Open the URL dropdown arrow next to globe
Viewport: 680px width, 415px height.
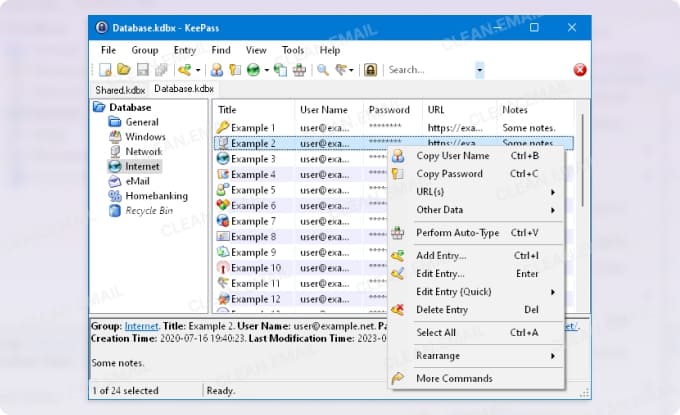click(266, 70)
